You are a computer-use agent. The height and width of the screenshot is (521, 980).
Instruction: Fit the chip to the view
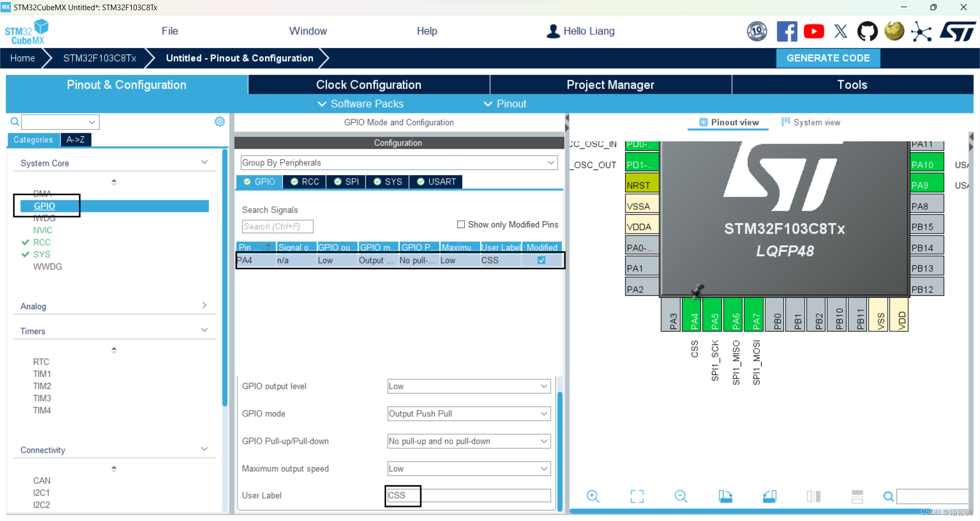[x=637, y=496]
